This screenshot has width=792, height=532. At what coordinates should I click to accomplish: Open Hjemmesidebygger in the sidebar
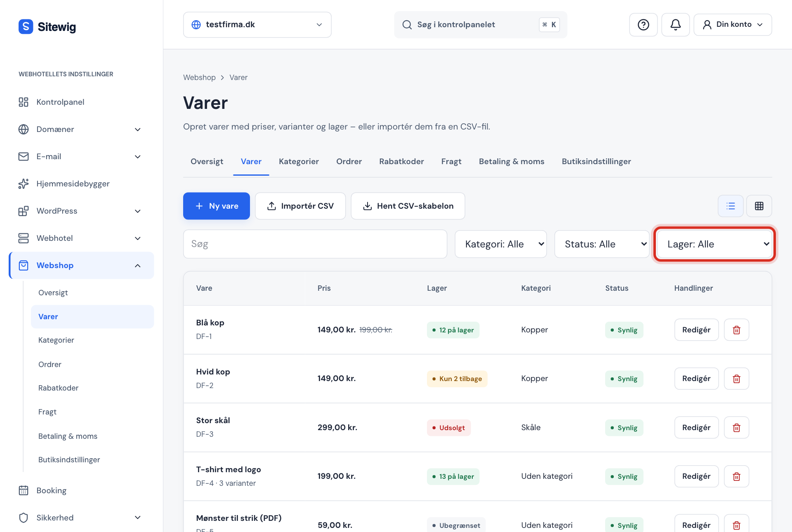coord(81,184)
